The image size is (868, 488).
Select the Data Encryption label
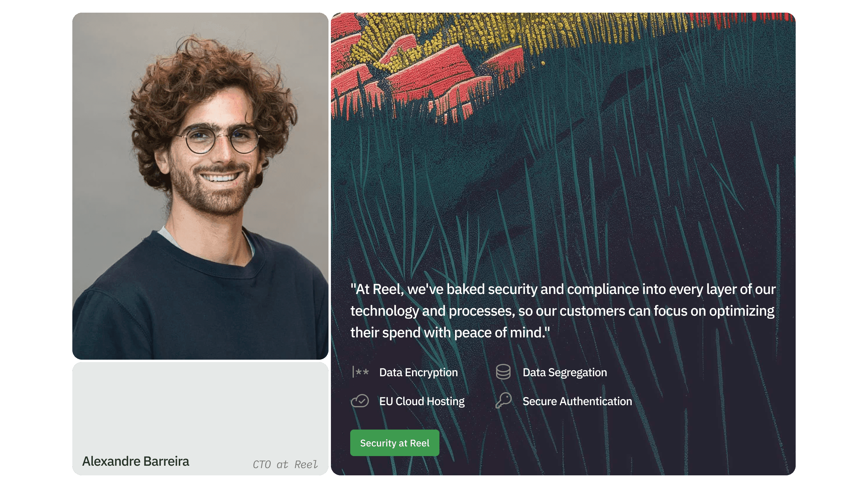coord(419,373)
